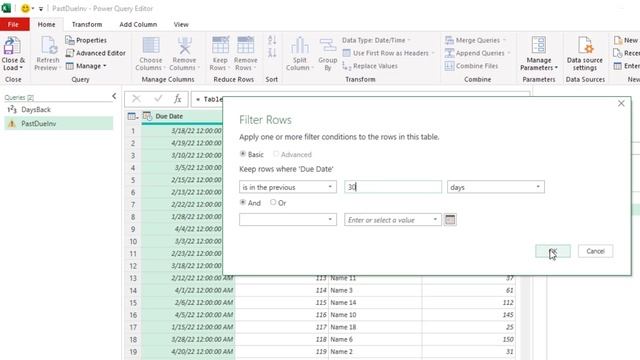Select the Basic filter mode radio
The height and width of the screenshot is (360, 640).
243,154
